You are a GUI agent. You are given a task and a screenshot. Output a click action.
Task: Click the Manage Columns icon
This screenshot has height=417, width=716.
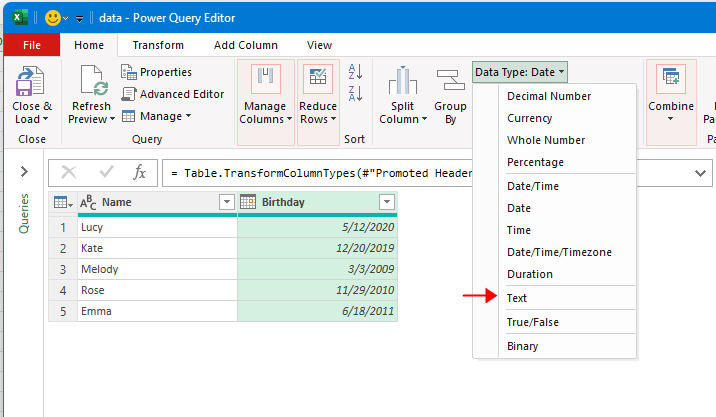(265, 80)
